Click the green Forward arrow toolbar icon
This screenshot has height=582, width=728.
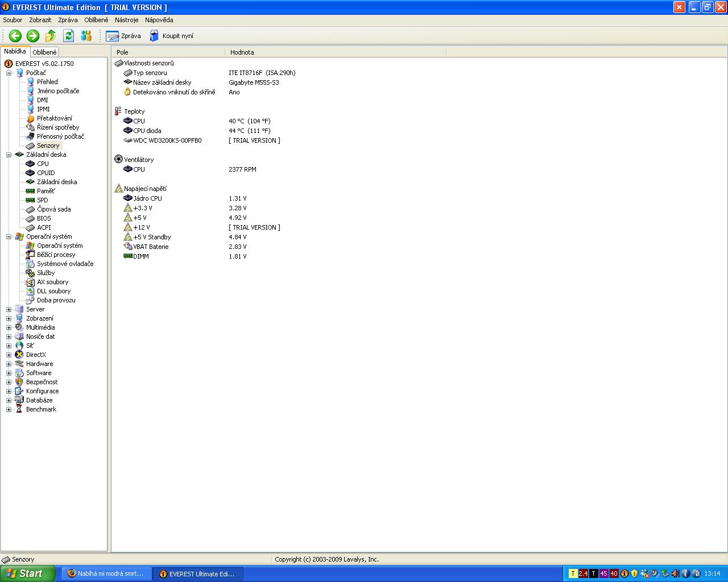33,36
